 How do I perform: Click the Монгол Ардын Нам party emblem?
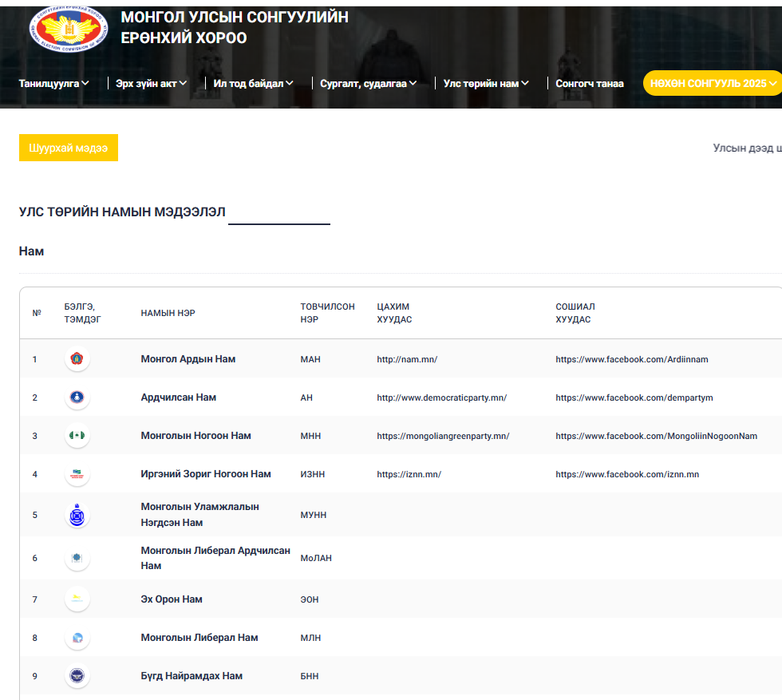(77, 359)
